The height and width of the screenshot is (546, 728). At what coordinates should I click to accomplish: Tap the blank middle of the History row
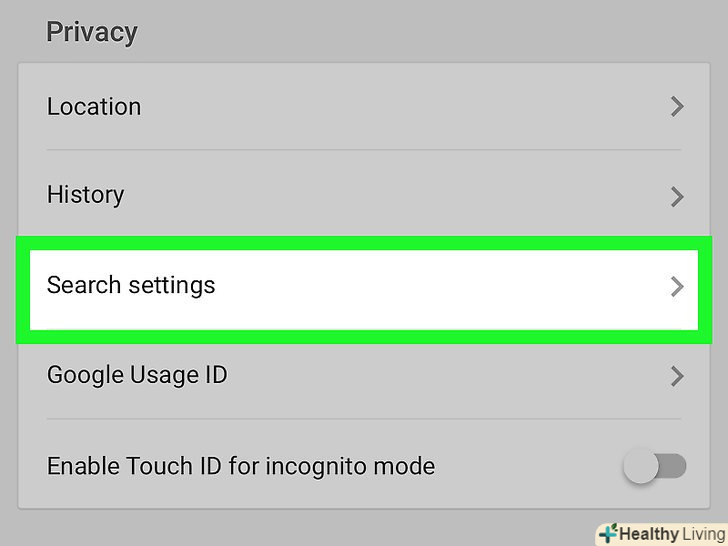tap(400, 194)
